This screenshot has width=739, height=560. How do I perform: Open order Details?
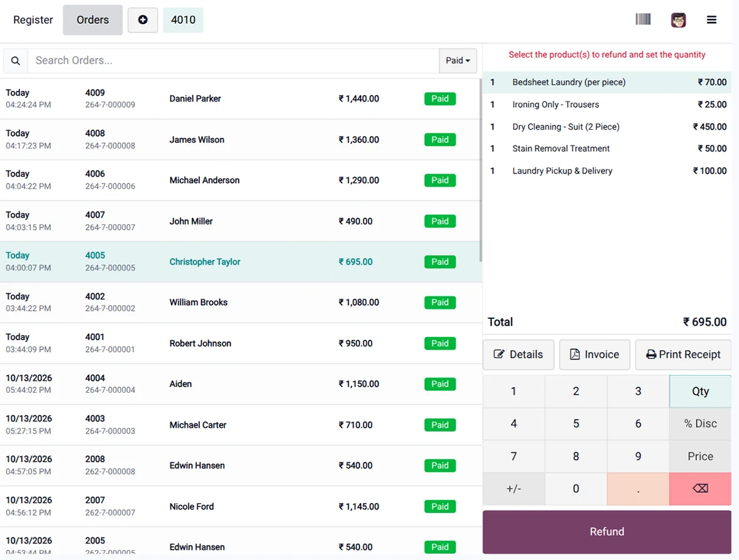coord(518,355)
